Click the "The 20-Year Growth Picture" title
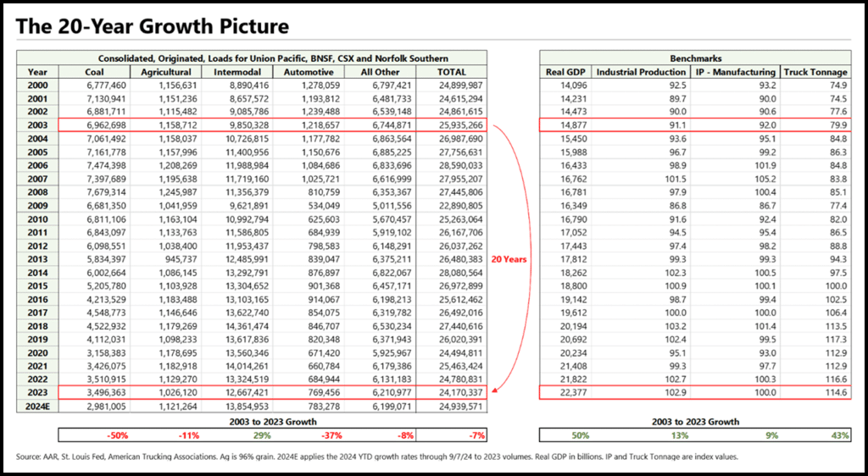 pos(153,26)
